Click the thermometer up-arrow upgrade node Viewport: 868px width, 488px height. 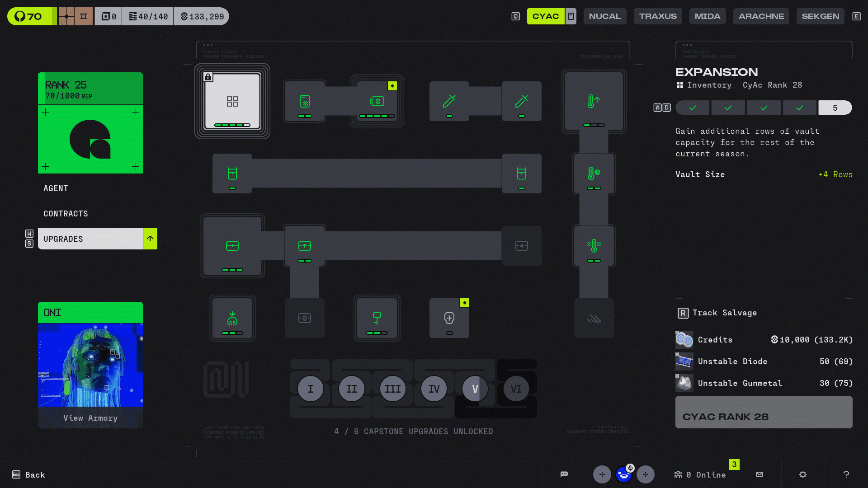(x=594, y=101)
